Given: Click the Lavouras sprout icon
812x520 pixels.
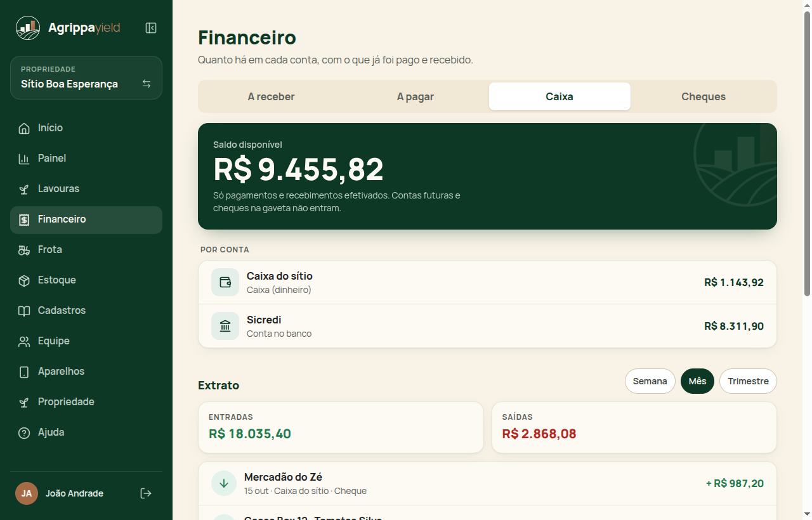Looking at the screenshot, I should point(24,189).
